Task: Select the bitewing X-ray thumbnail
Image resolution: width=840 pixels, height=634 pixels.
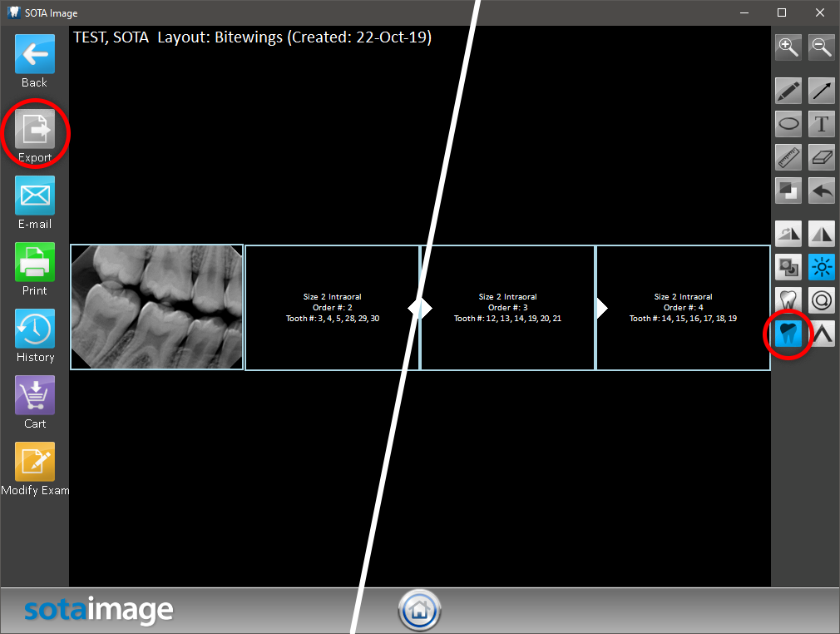Action: (x=157, y=307)
